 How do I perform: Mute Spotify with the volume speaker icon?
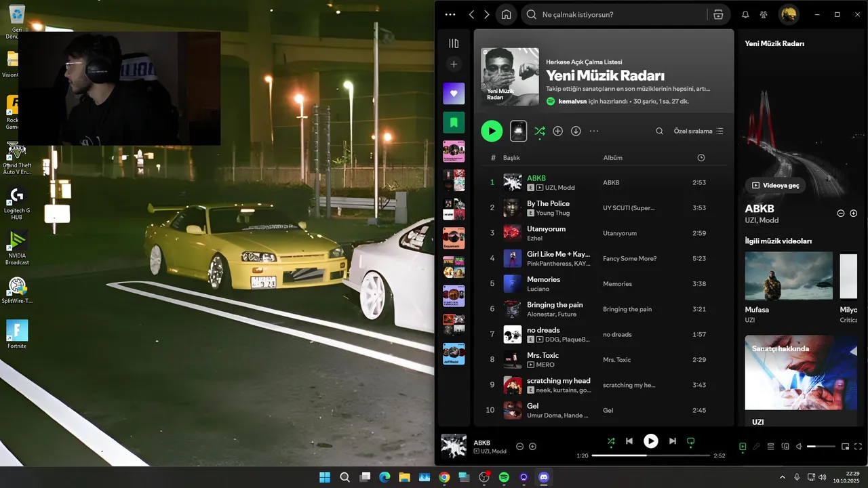click(799, 447)
